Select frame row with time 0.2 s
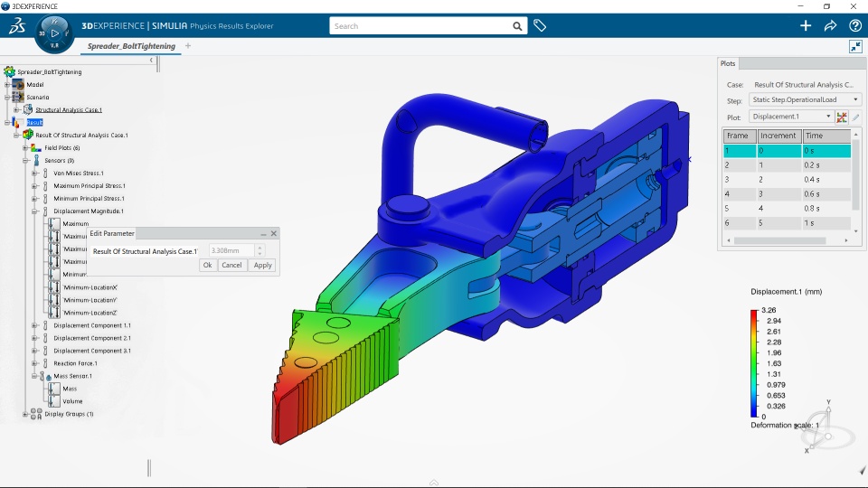The height and width of the screenshot is (488, 868). 787,164
